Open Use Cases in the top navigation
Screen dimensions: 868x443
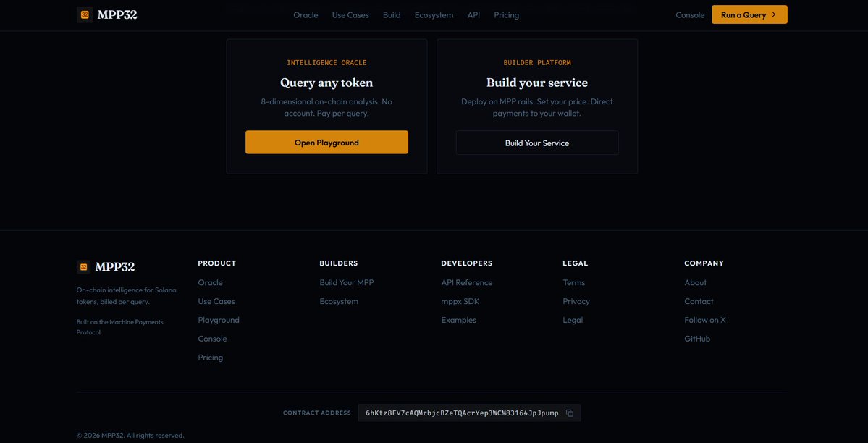[350, 15]
